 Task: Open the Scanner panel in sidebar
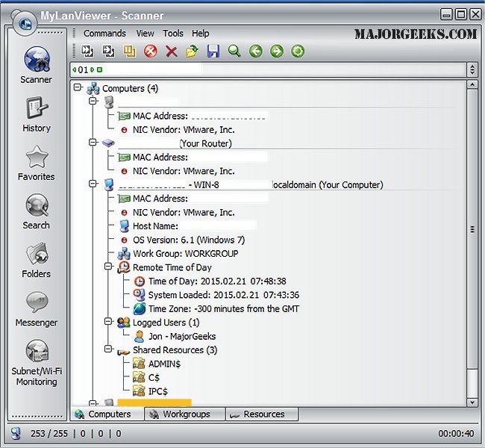pos(36,64)
